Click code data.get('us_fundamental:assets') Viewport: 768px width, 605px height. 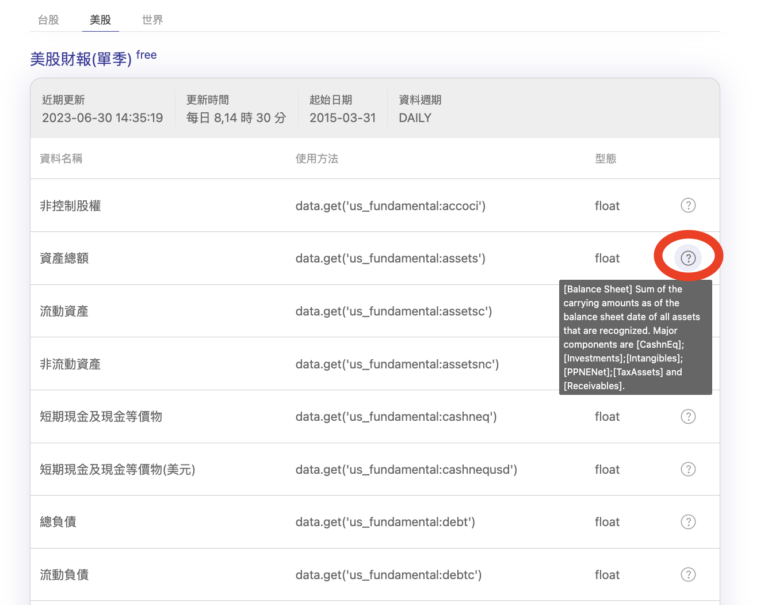click(x=390, y=258)
